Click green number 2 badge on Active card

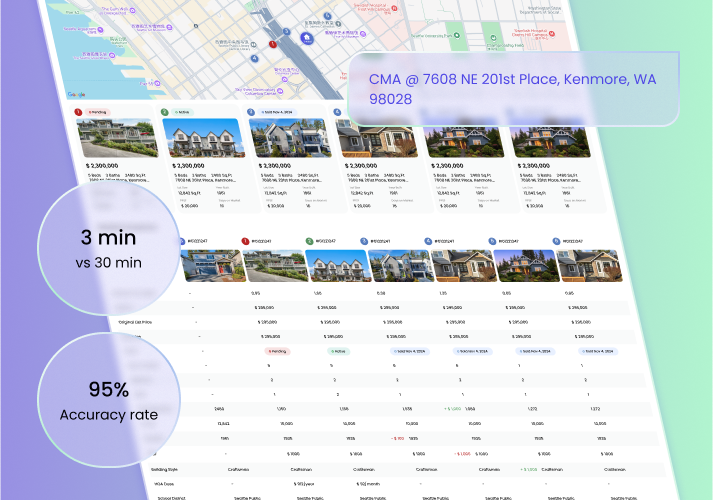(165, 112)
